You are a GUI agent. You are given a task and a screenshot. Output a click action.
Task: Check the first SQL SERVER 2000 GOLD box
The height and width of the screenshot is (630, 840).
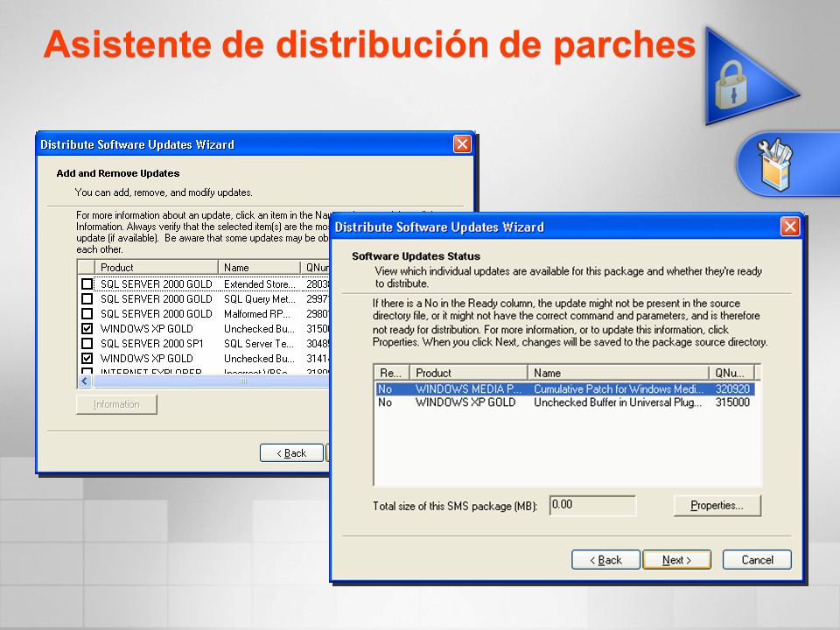[x=87, y=283]
